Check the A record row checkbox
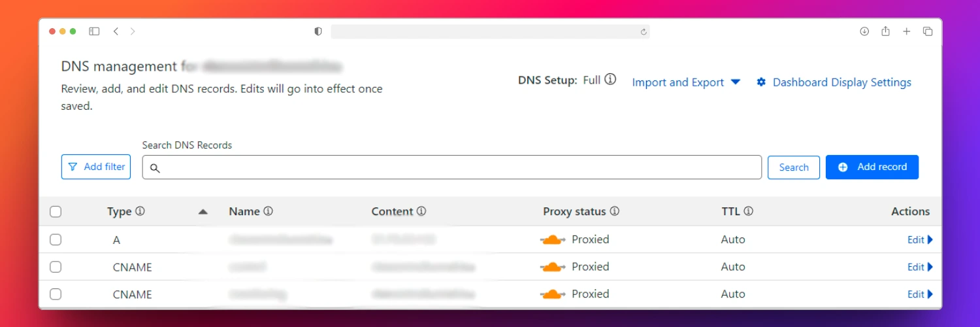Image resolution: width=980 pixels, height=327 pixels. 56,240
